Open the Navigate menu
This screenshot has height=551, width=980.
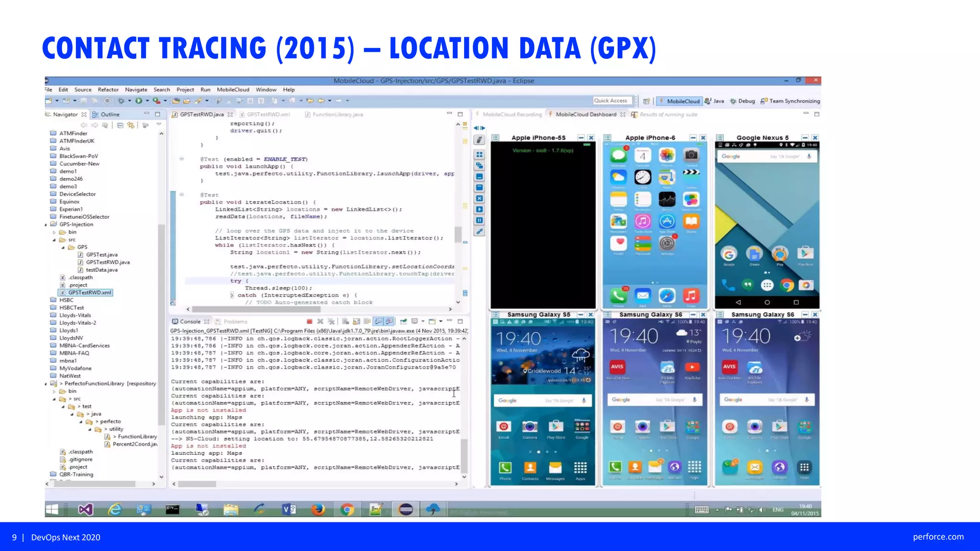tap(136, 89)
